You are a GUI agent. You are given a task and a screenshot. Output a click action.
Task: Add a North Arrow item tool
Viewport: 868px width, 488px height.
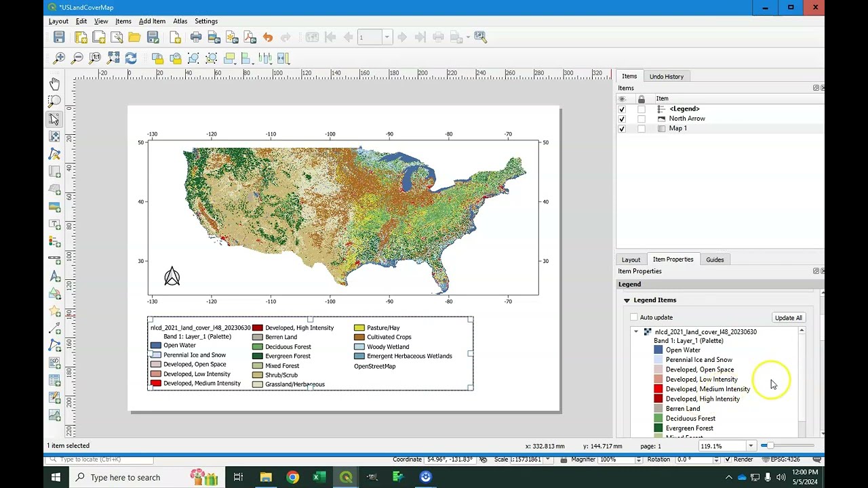[54, 277]
